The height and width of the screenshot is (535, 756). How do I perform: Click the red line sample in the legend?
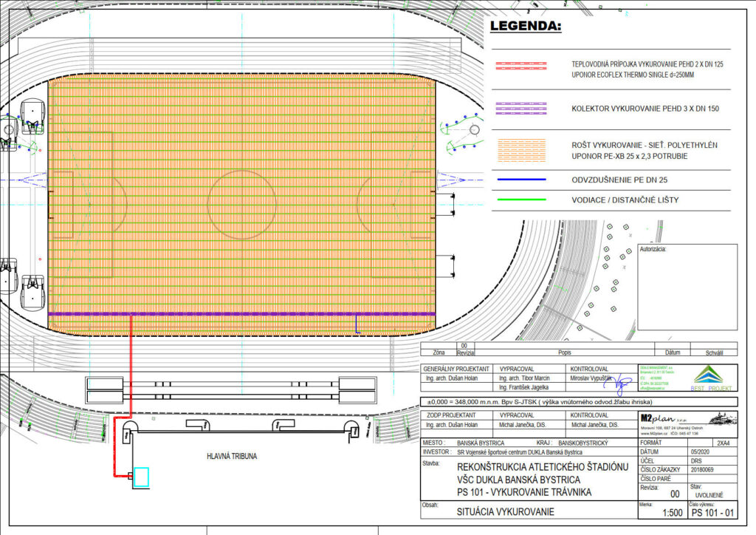(518, 65)
